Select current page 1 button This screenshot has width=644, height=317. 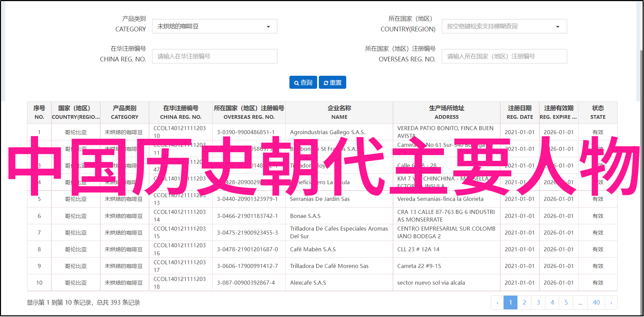click(510, 303)
